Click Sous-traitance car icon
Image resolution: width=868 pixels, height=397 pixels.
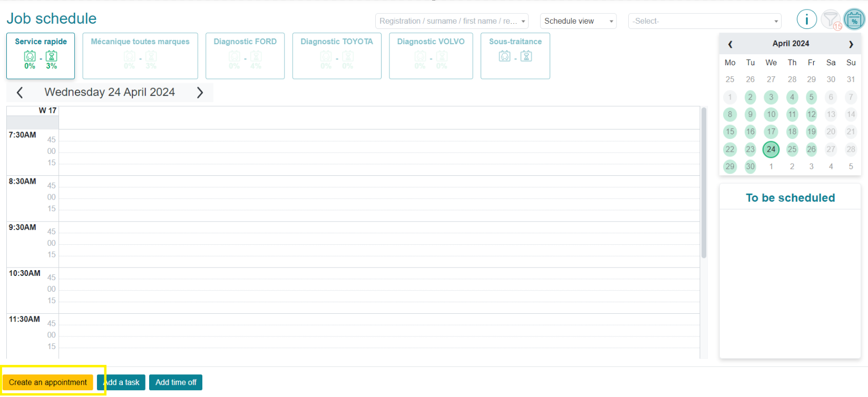coord(505,56)
